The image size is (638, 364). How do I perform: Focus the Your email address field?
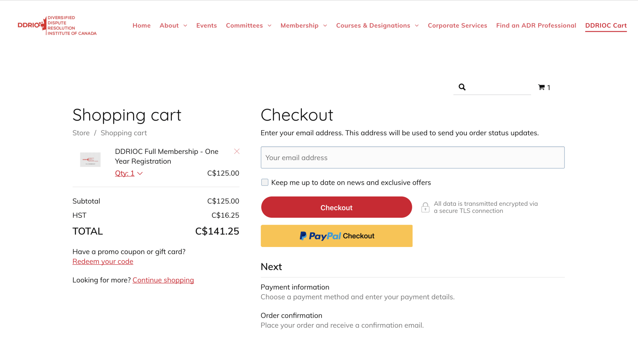point(412,158)
